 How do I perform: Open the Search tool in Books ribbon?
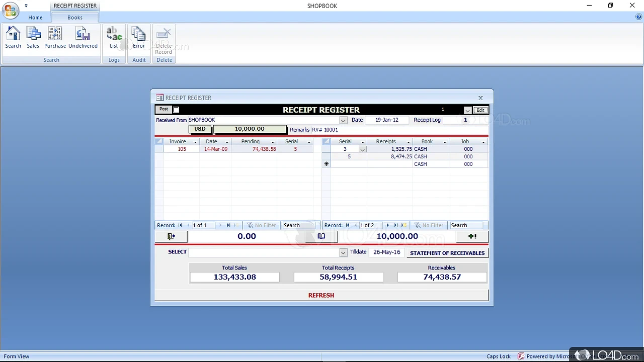point(13,38)
